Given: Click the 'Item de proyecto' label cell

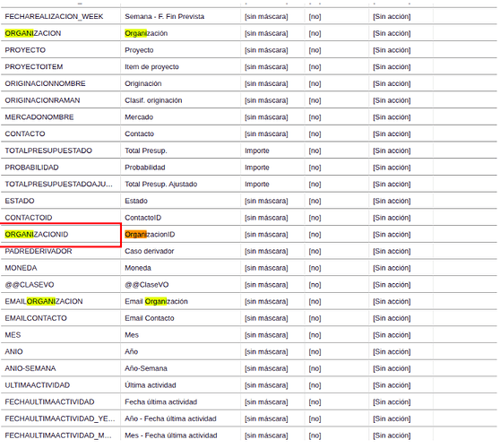Looking at the screenshot, I should pos(180,67).
